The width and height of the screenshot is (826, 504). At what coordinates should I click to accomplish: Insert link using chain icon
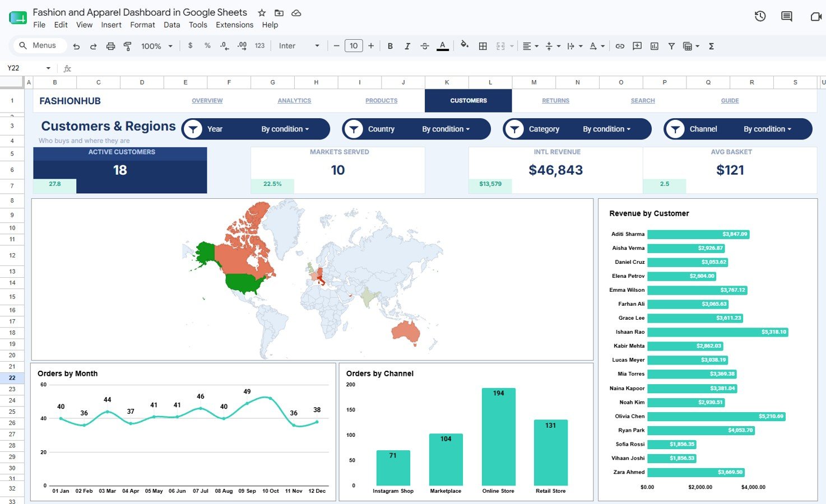pyautogui.click(x=620, y=46)
